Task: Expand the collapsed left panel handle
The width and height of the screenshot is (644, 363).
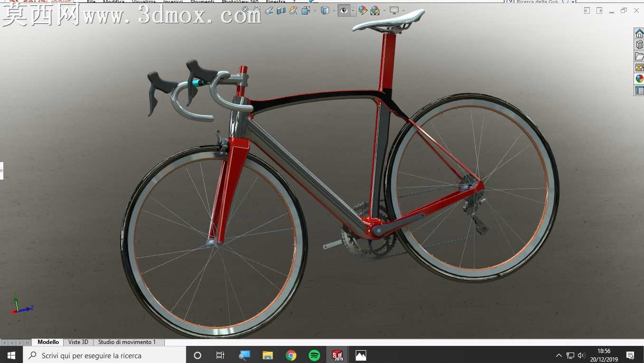Action: point(1,171)
